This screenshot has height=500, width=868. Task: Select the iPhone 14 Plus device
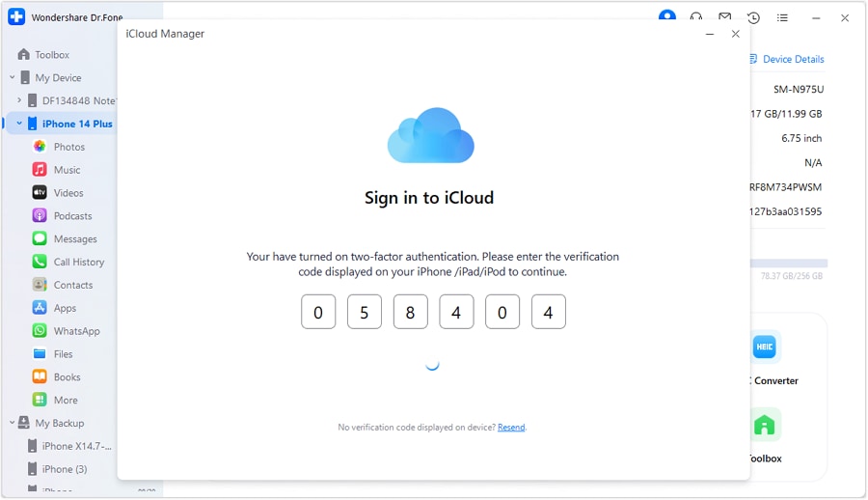point(77,124)
